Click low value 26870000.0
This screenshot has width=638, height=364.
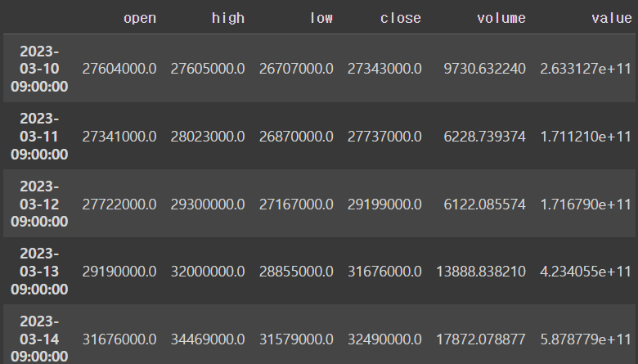pos(296,137)
